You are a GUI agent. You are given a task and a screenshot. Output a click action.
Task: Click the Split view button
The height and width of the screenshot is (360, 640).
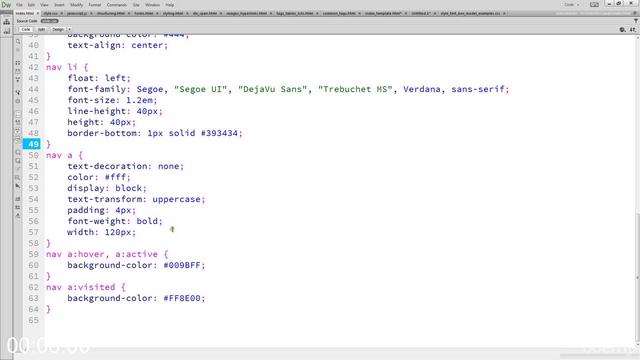(x=41, y=29)
